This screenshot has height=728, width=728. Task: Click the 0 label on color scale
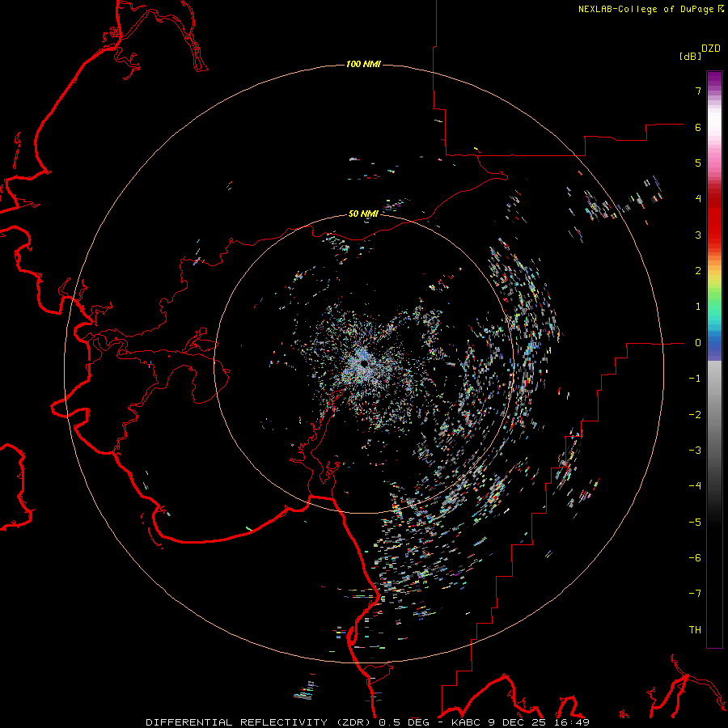(x=698, y=343)
